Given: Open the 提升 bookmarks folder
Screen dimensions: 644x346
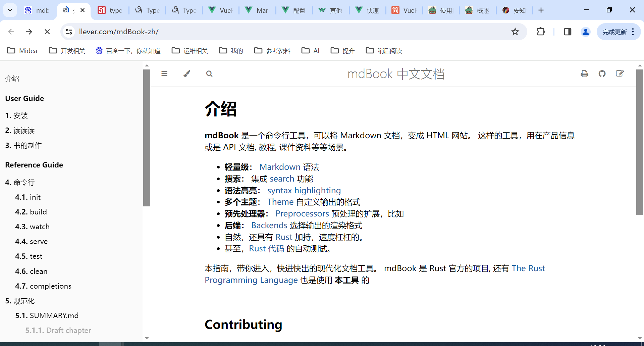Looking at the screenshot, I should [342, 51].
